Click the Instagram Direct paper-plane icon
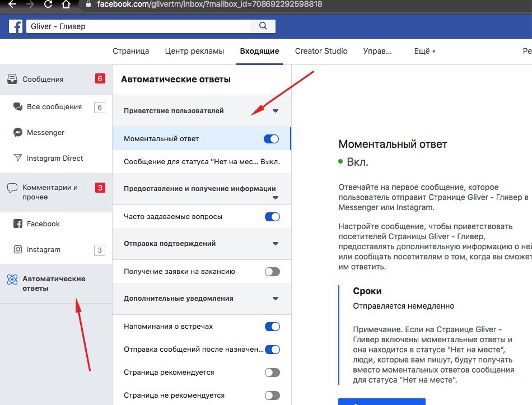532x405 pixels. click(18, 158)
